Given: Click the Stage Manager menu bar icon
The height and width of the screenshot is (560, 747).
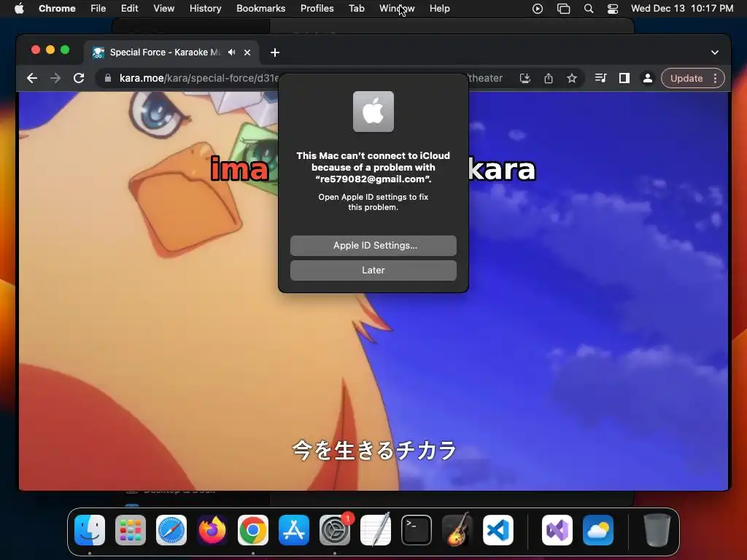Looking at the screenshot, I should pyautogui.click(x=564, y=9).
